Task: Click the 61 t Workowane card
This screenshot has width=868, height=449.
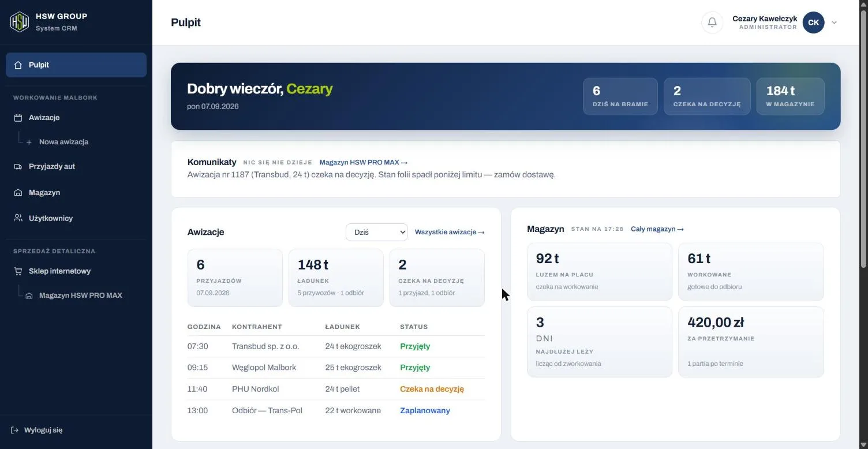Action: pos(751,272)
